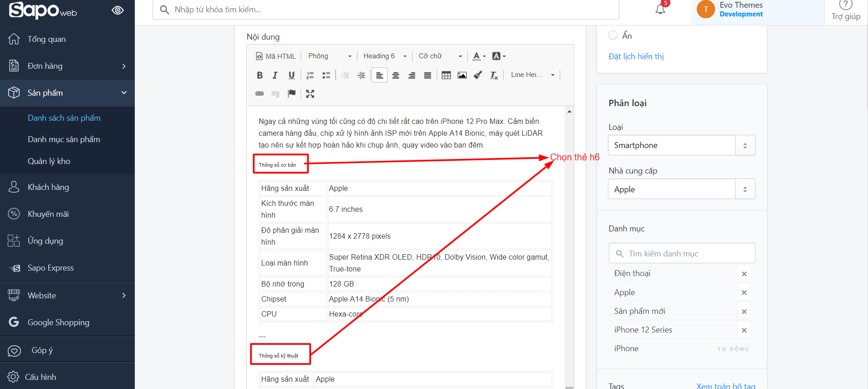Open the Heading 6 format dropdown
Image resolution: width=868 pixels, height=389 pixels.
pyautogui.click(x=385, y=56)
